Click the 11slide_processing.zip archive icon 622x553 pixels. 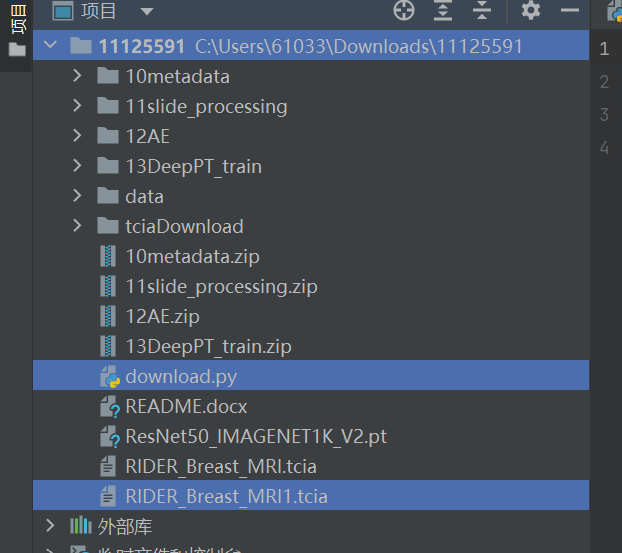click(x=108, y=286)
